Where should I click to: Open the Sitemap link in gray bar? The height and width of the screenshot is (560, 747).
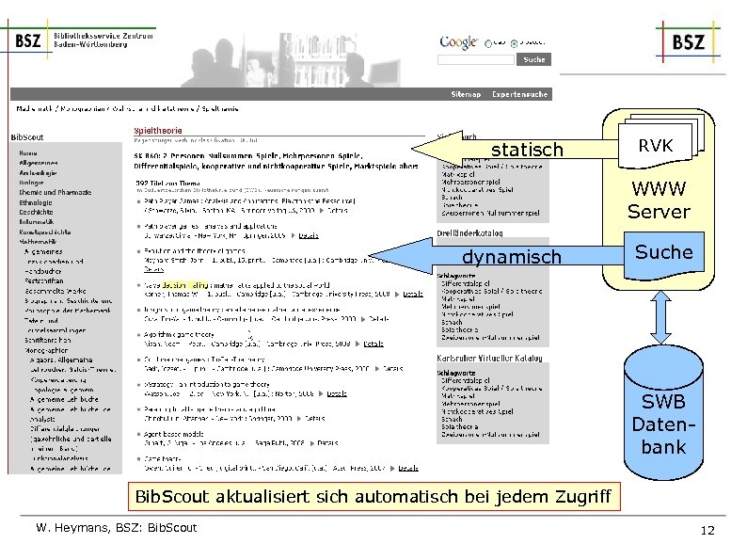pos(466,94)
